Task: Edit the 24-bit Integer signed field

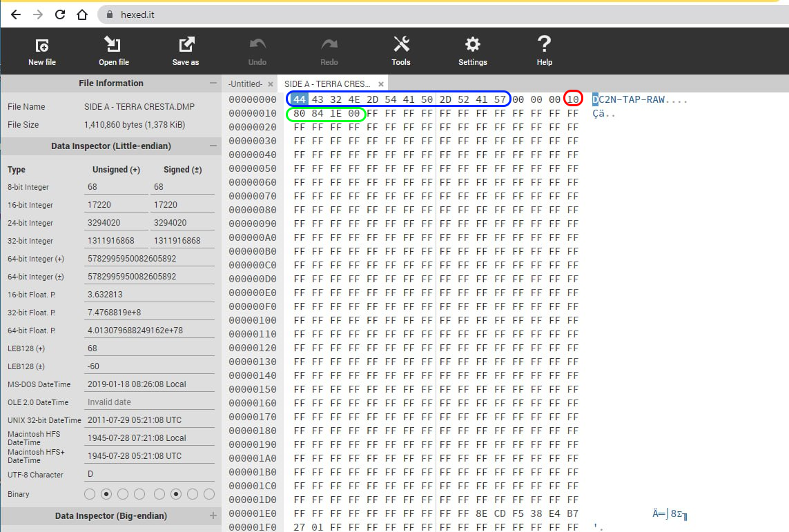Action: 183,223
